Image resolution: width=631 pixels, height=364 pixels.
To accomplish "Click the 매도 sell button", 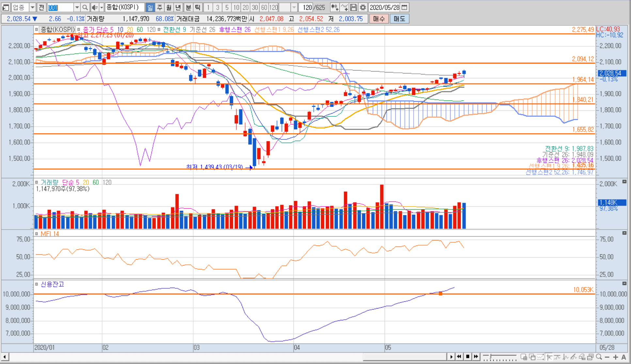I will [399, 19].
